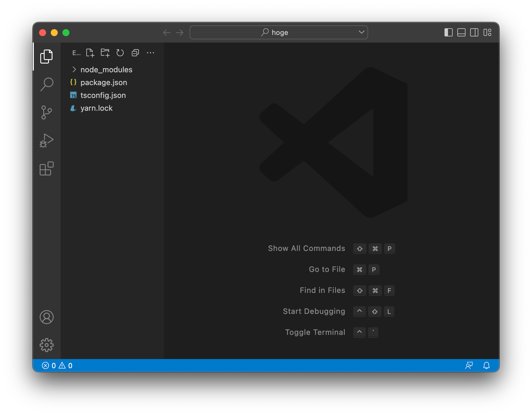Click the feedback icon in status bar
532x415 pixels.
(x=469, y=365)
